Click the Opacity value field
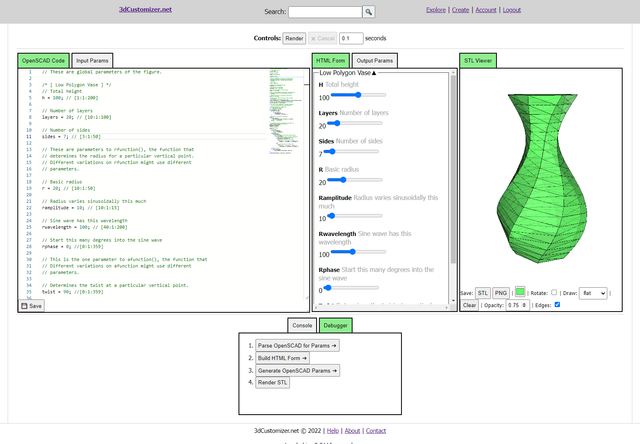The image size is (640, 444). (x=518, y=305)
